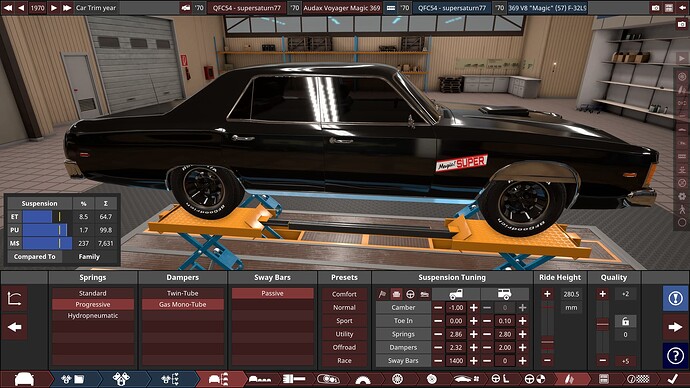Select front axle tuning column header

tap(455, 294)
